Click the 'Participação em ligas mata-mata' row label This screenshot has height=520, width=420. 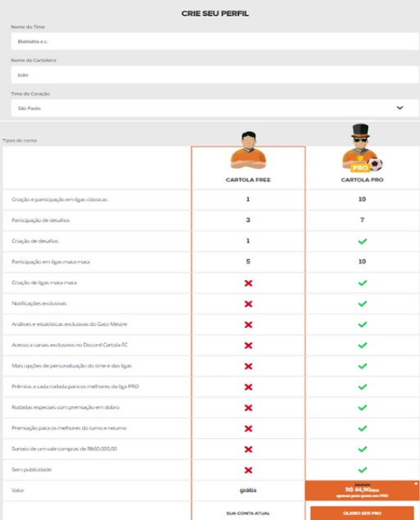click(51, 262)
